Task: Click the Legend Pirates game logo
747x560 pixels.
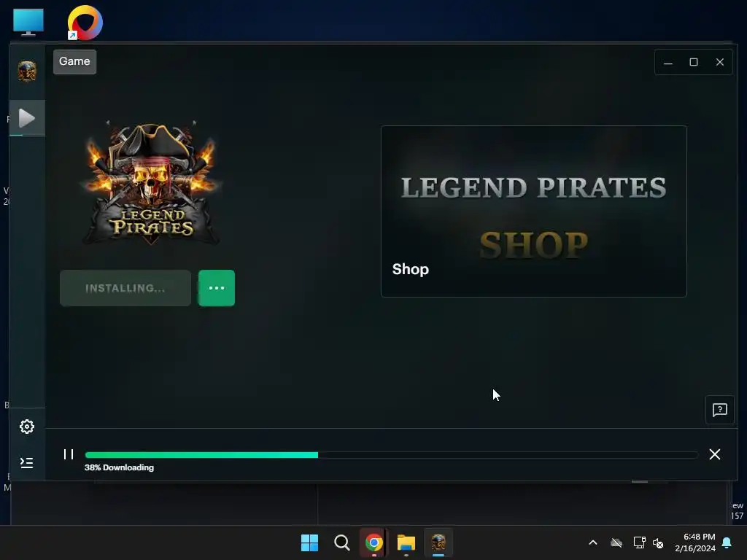Action: click(152, 183)
